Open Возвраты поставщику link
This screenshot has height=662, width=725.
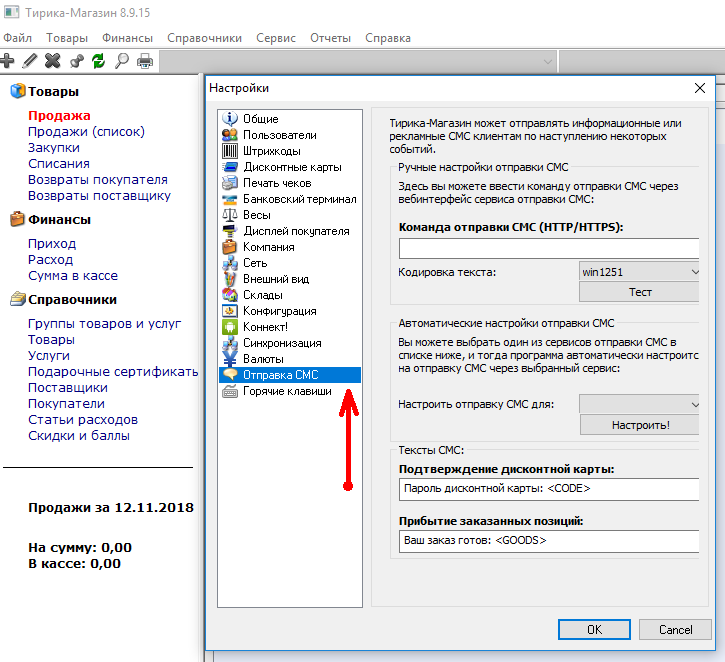(99, 196)
